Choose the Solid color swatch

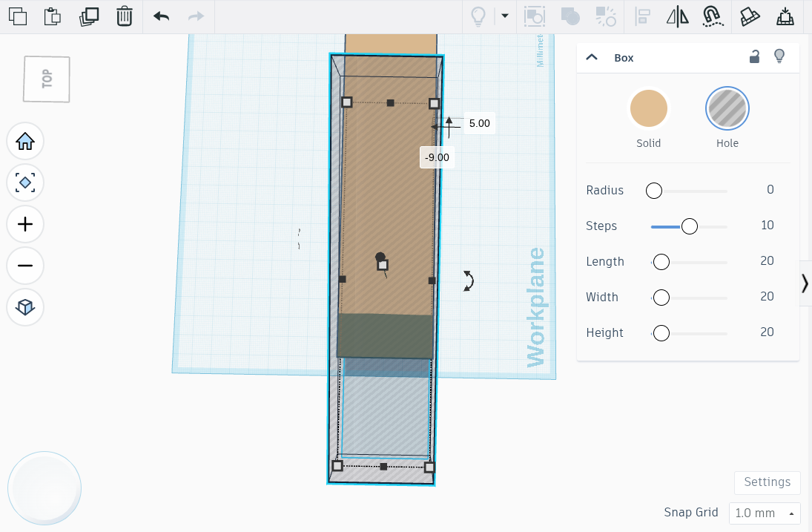click(x=648, y=108)
